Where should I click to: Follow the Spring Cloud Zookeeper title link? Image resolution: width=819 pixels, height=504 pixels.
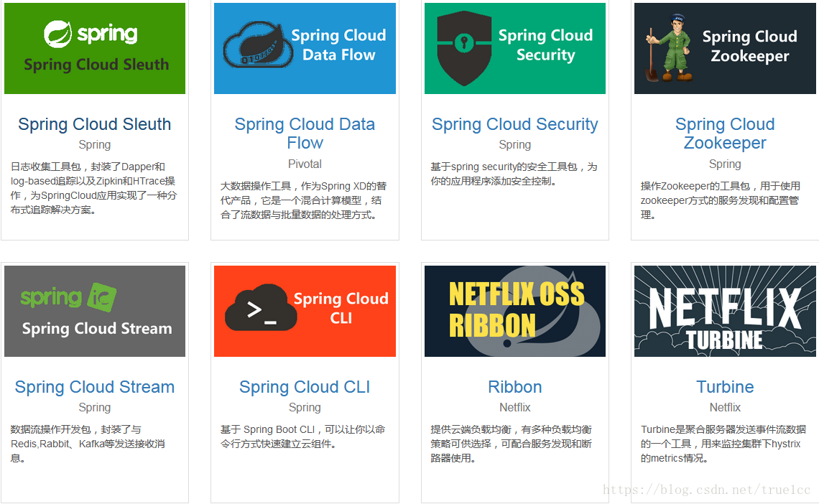725,134
